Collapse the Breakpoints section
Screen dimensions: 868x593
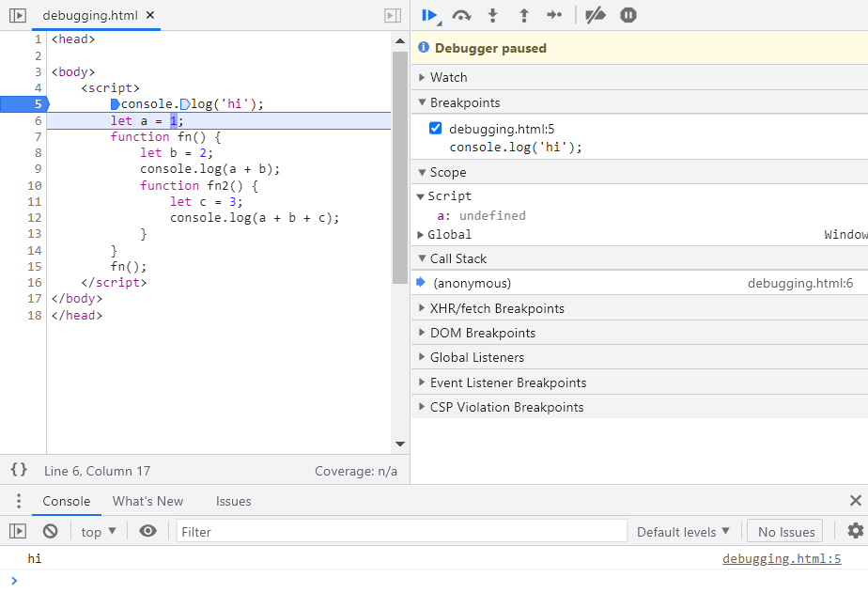pos(640,103)
